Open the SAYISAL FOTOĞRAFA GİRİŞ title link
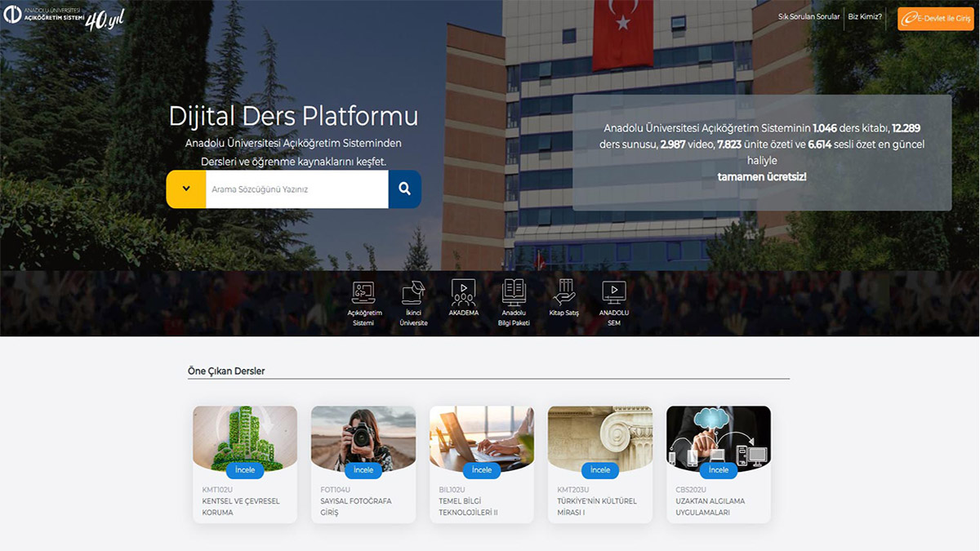Screen dimensions: 980x551 coord(356,507)
